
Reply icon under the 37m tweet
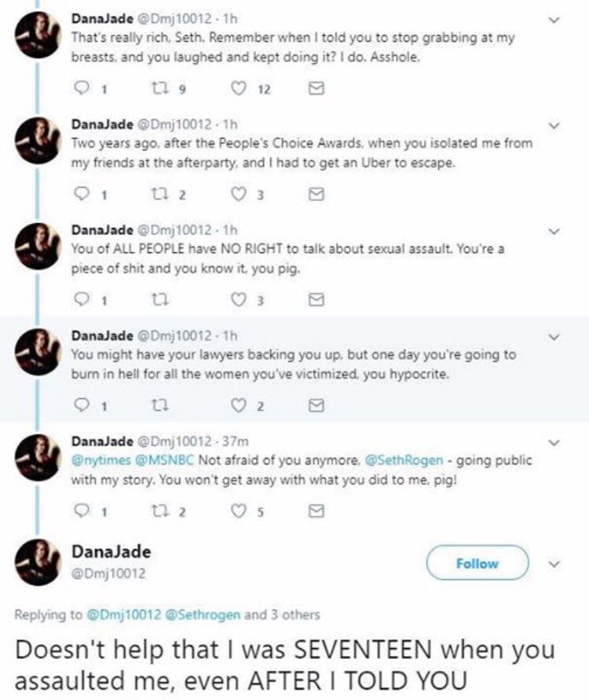click(x=81, y=511)
